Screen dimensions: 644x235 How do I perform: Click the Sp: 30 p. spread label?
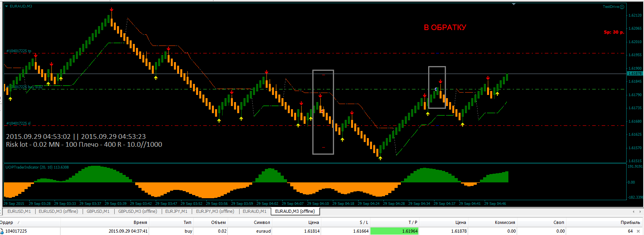point(614,32)
